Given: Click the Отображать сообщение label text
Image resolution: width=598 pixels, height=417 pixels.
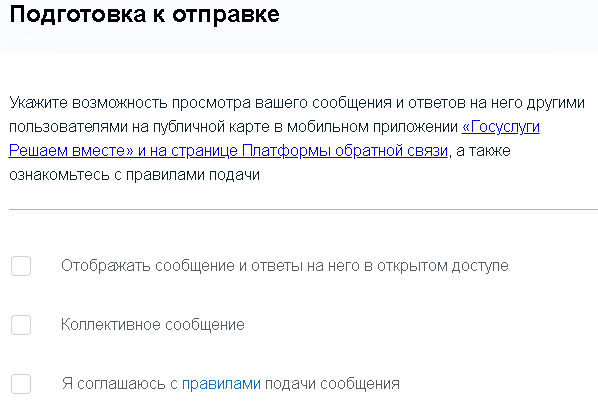Looking at the screenshot, I should click(x=148, y=266).
